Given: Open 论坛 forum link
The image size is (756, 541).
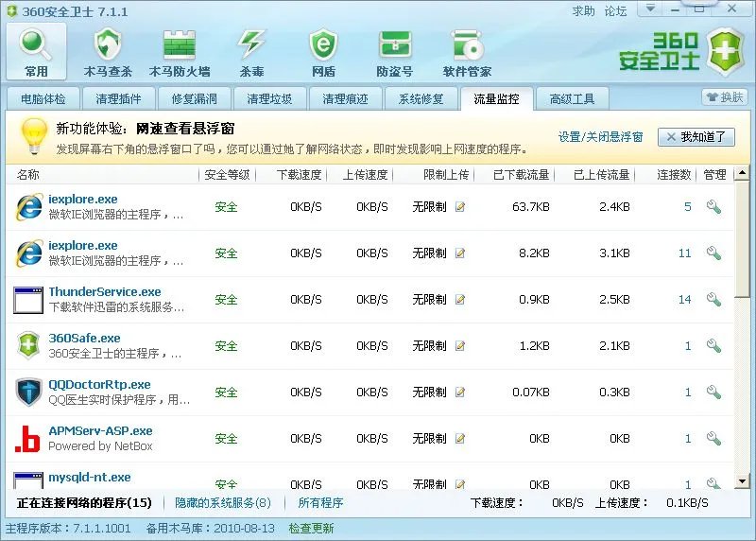Looking at the screenshot, I should click(616, 10).
